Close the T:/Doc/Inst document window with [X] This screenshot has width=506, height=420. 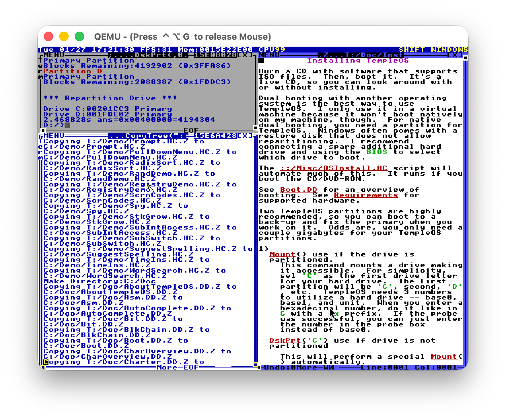click(x=455, y=55)
